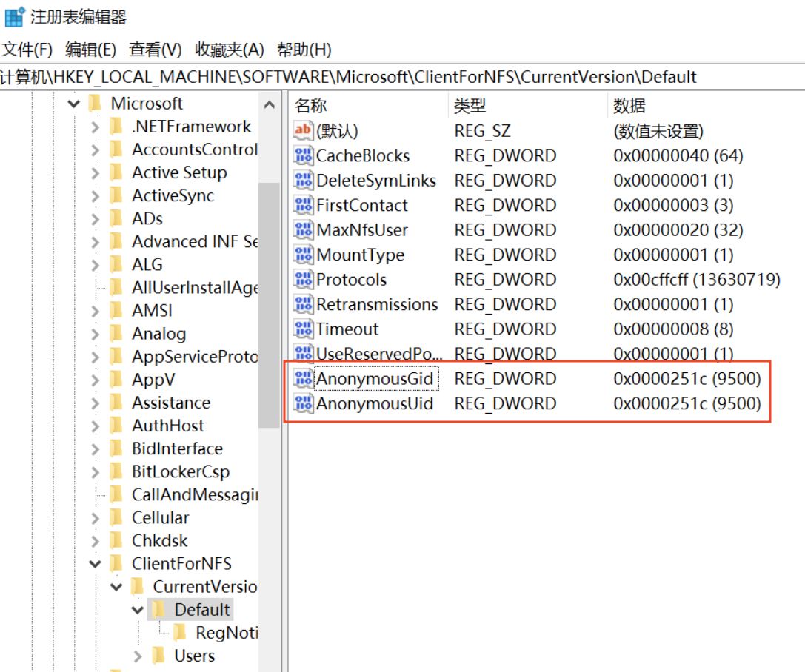Open the 文件(F) menu
Viewport: 805px width, 672px height.
pyautogui.click(x=27, y=50)
